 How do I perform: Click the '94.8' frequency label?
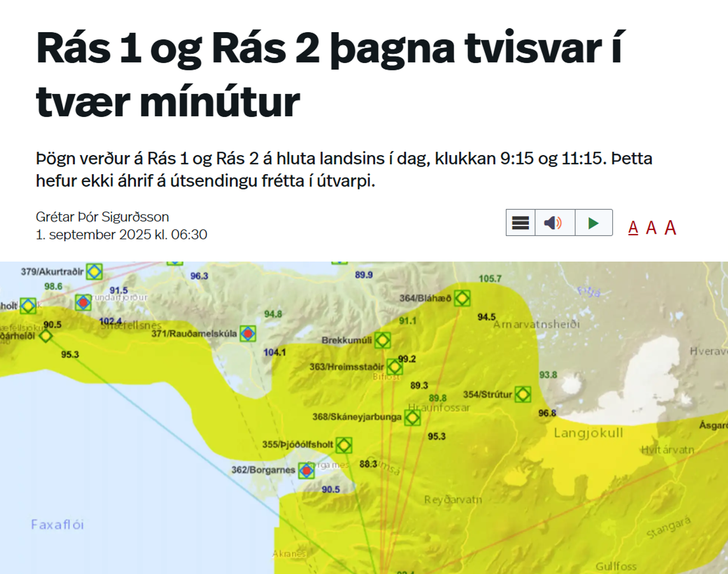[x=273, y=314]
